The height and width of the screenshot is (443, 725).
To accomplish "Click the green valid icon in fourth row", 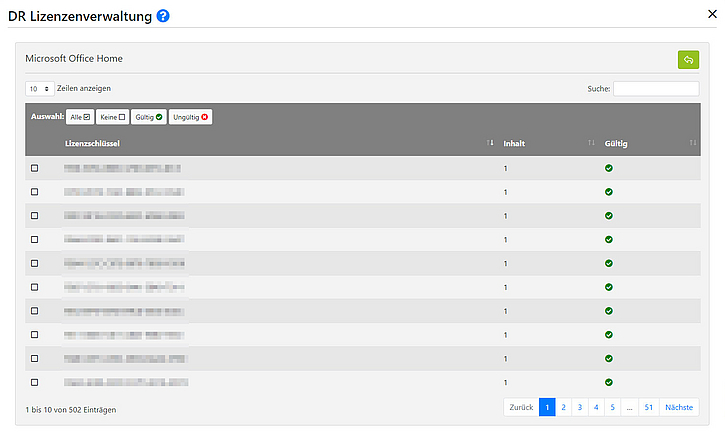I will pos(608,240).
